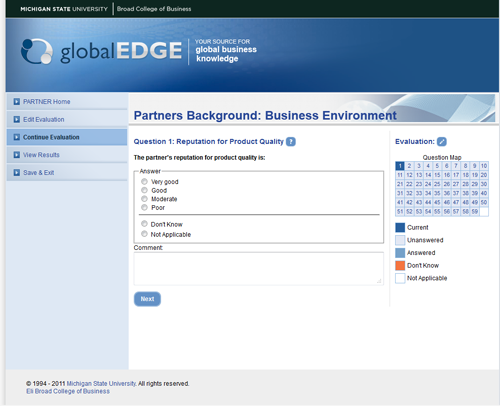Click the globalEDGE logo in the banner
The height and width of the screenshot is (406, 500).
(x=102, y=51)
